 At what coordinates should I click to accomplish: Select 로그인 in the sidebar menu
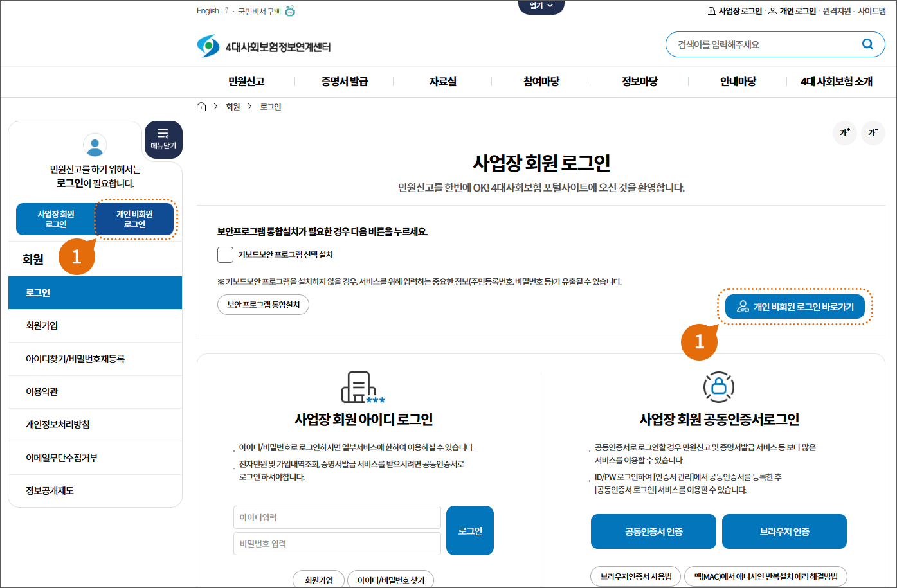[x=95, y=292]
